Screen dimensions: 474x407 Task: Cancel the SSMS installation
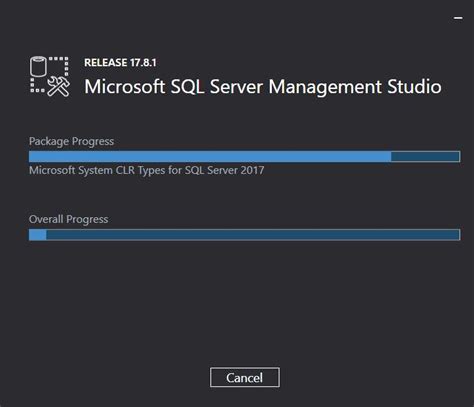[245, 377]
